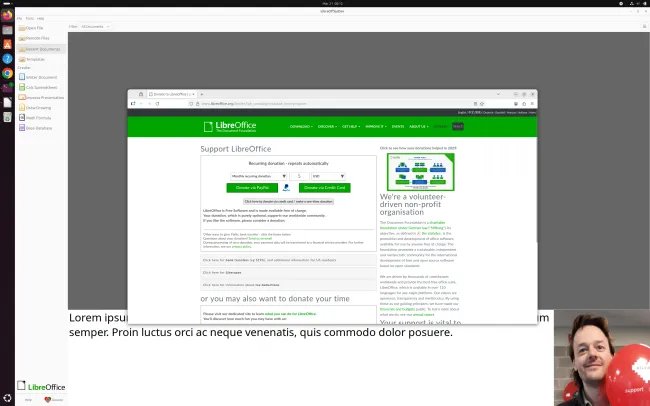Click the donation amount input field

[x=299, y=176]
